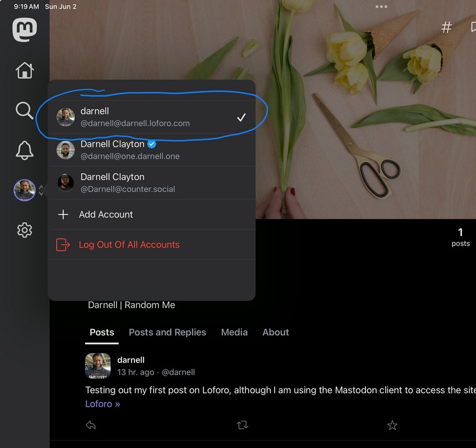
Task: Go to the Home timeline icon
Action: click(24, 71)
